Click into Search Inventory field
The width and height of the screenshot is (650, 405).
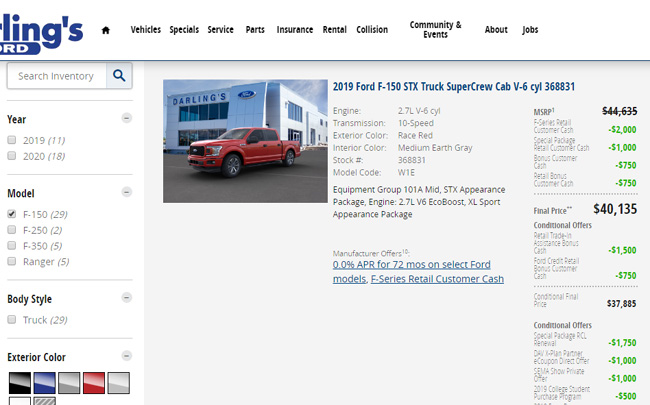[57, 76]
